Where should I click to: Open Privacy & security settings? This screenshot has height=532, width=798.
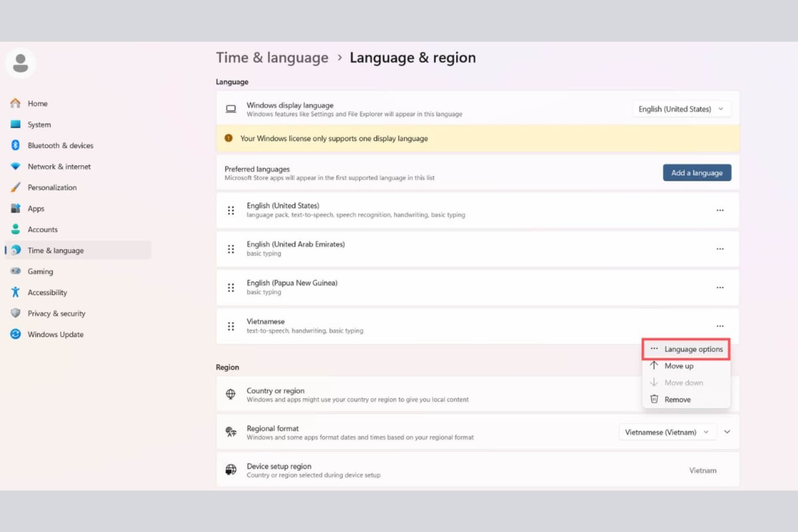[x=56, y=313]
